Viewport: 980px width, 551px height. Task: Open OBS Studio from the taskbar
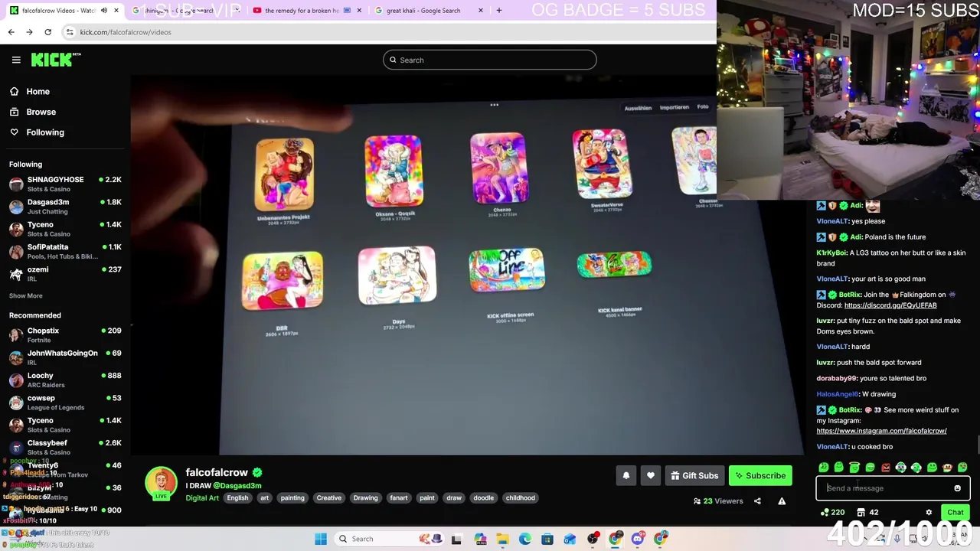(x=593, y=539)
